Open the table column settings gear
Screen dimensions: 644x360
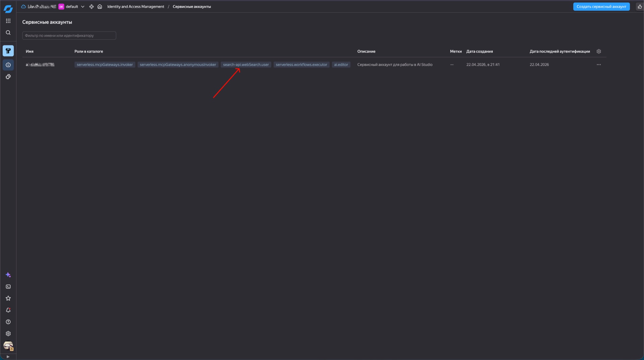(599, 51)
